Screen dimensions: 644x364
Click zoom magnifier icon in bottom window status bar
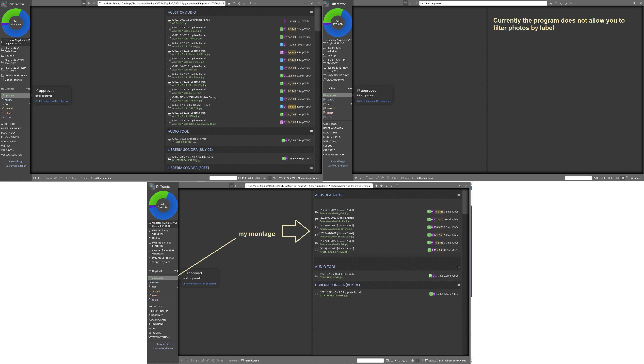click(422, 360)
